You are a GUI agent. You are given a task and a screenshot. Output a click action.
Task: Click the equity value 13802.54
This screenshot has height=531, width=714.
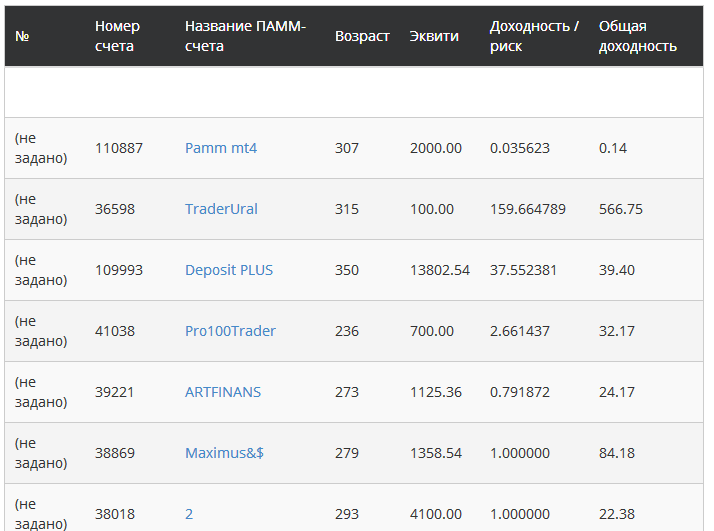click(x=439, y=270)
